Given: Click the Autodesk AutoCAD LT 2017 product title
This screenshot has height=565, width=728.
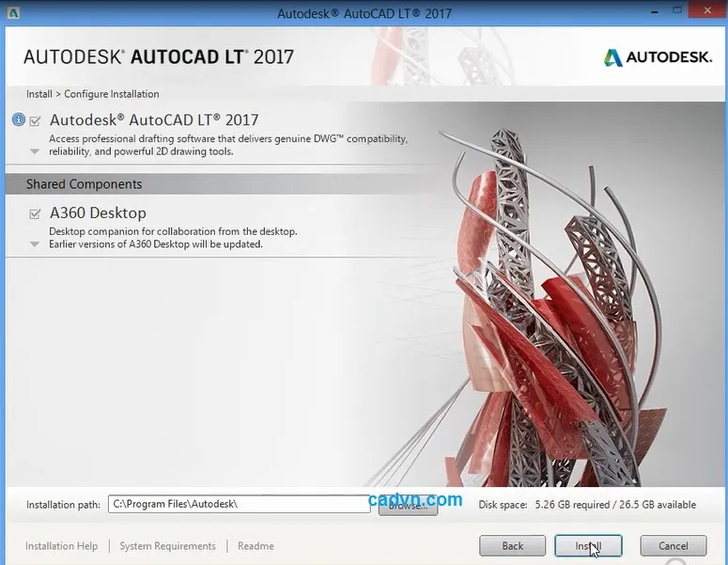Looking at the screenshot, I should [x=154, y=120].
